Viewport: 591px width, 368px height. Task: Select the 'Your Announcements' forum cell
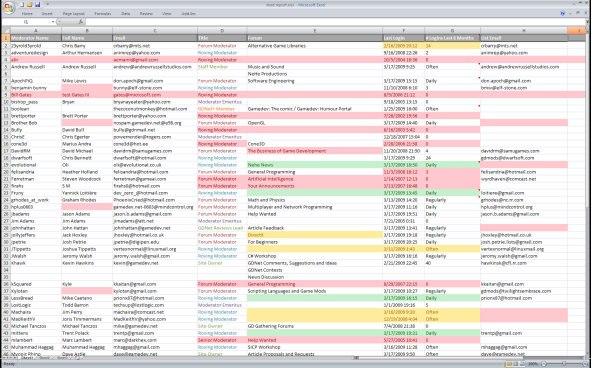[315, 186]
